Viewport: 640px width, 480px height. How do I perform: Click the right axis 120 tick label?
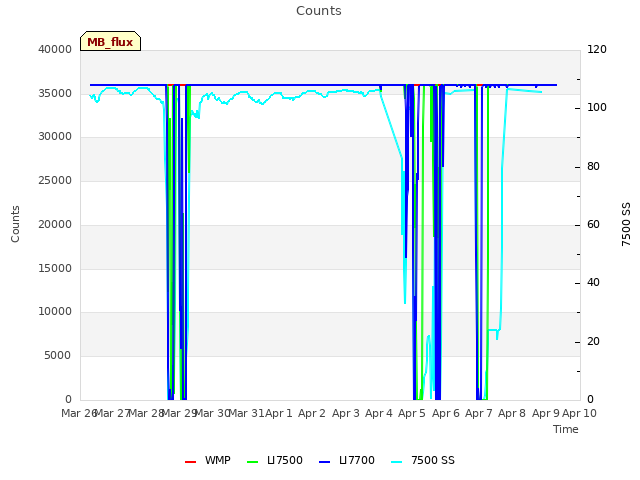click(x=597, y=49)
